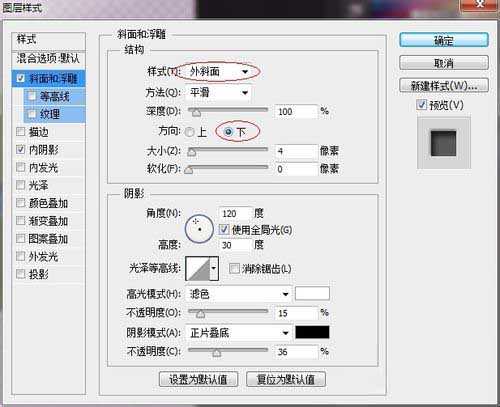Open the 高光模式 滤色 dropdown
The height and width of the screenshot is (407, 500).
[x=238, y=294]
